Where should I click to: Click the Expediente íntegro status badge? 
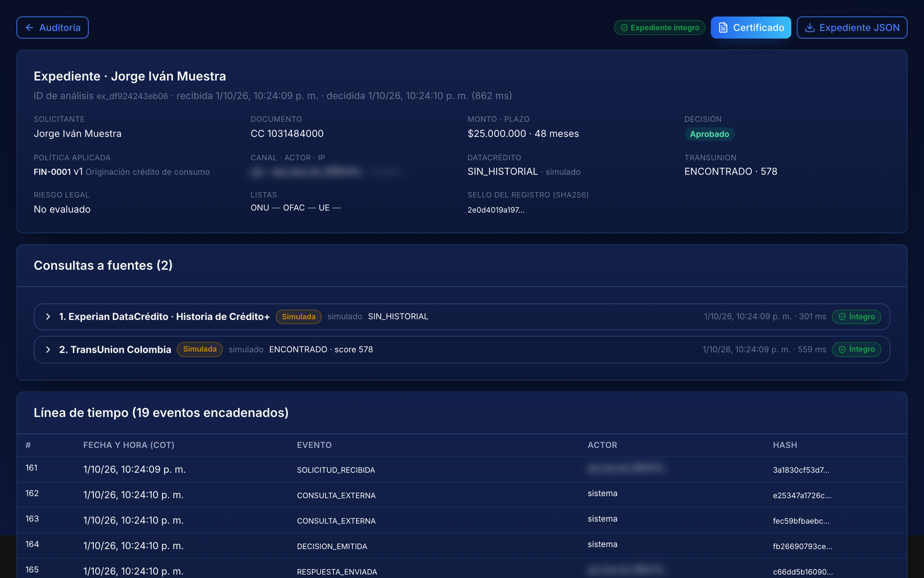(x=660, y=28)
